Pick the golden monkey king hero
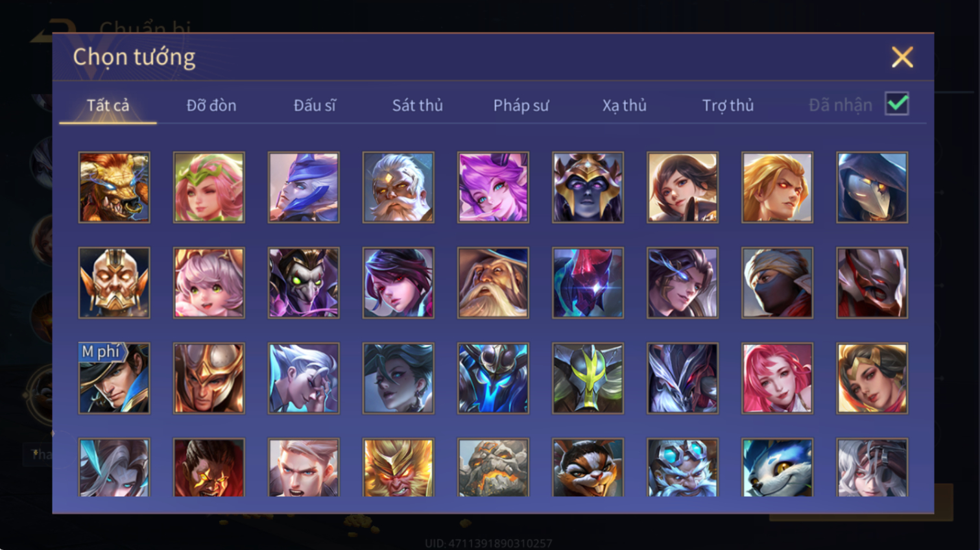 tap(398, 467)
